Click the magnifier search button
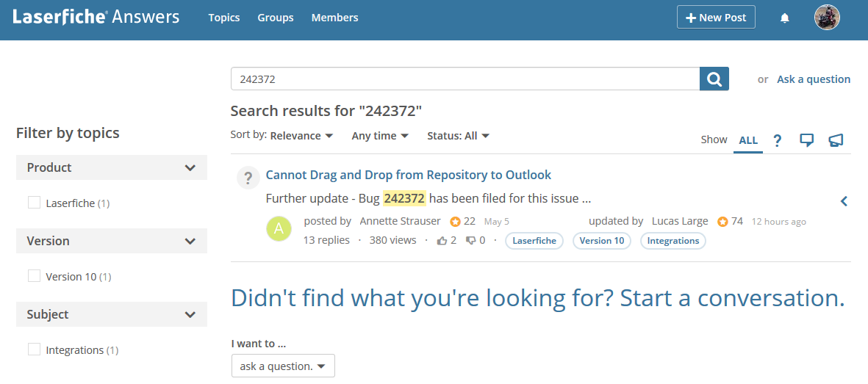Image resolution: width=868 pixels, height=384 pixels. (714, 79)
